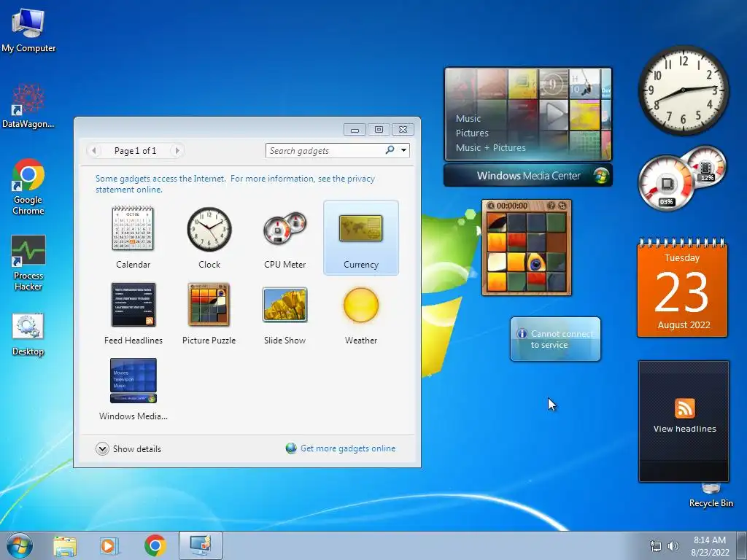Pick the Weather gadget sun icon
This screenshot has height=560, width=747.
(x=361, y=305)
